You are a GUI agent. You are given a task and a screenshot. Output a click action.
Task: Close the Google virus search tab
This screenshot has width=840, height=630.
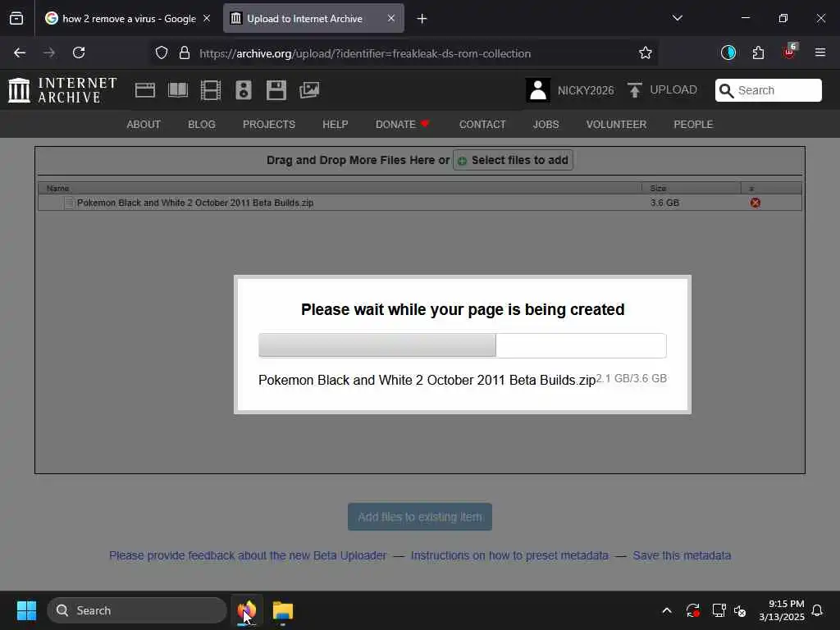coord(207,18)
